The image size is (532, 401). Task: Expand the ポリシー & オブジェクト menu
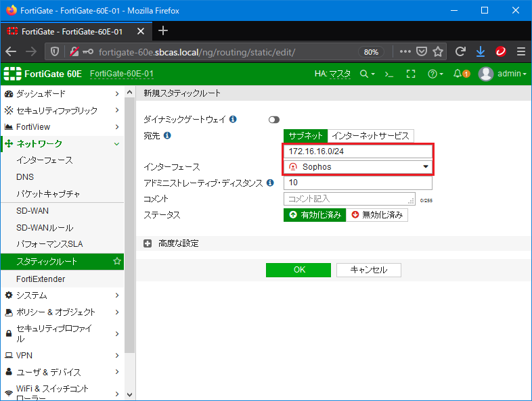tap(62, 312)
